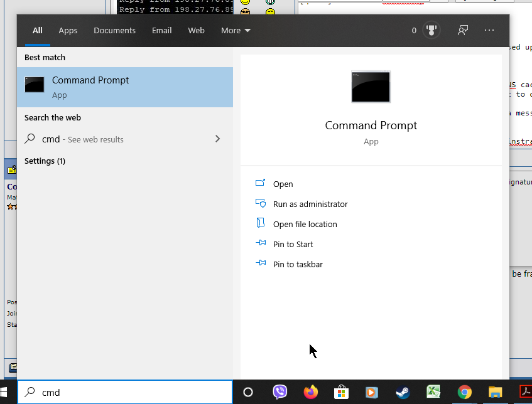Select Pin to taskbar
This screenshot has width=532, height=404.
pyautogui.click(x=298, y=264)
